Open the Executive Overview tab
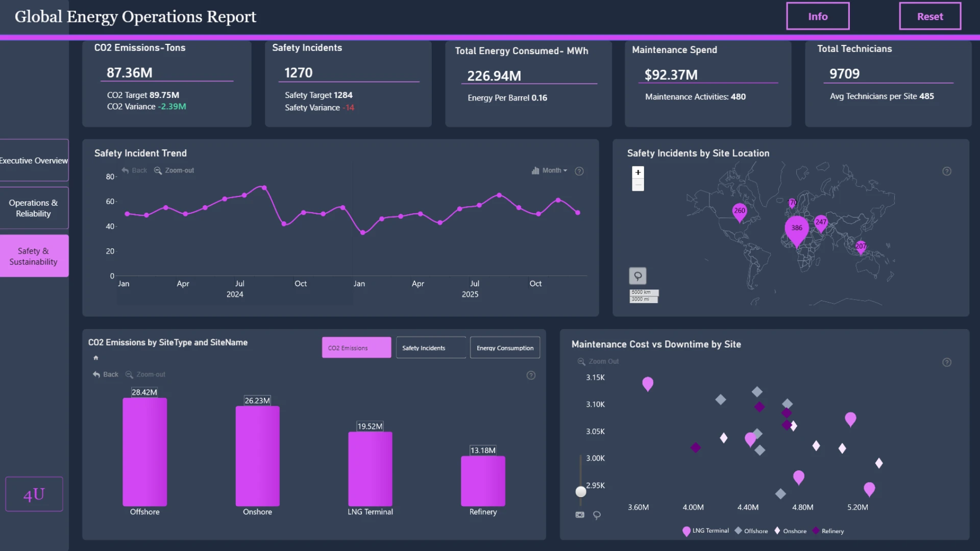Viewport: 980px width, 551px height. [34, 160]
